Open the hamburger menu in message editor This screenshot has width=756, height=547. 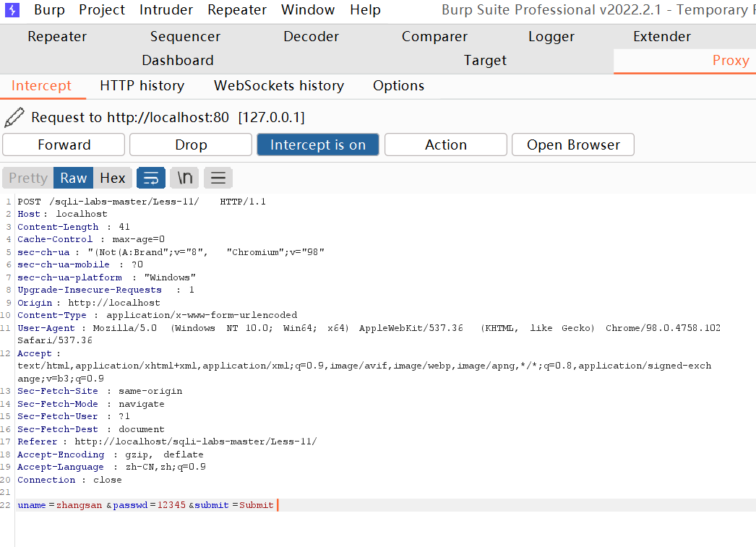pyautogui.click(x=218, y=178)
